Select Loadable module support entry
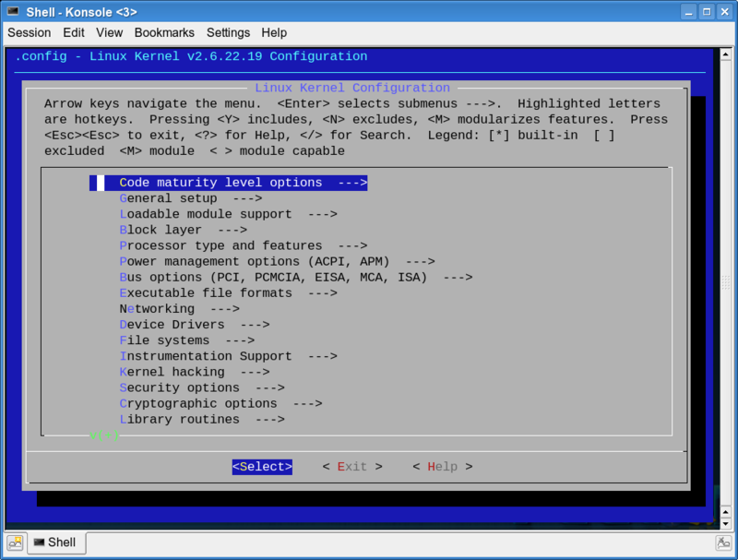 pos(228,214)
